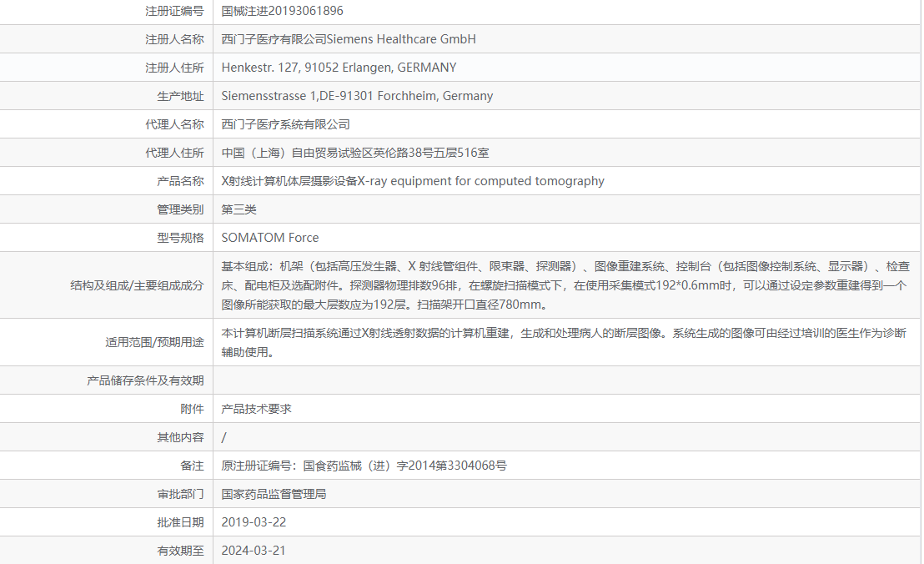
Task: Select the 基本组成 structure description paragraph
Action: (x=565, y=285)
